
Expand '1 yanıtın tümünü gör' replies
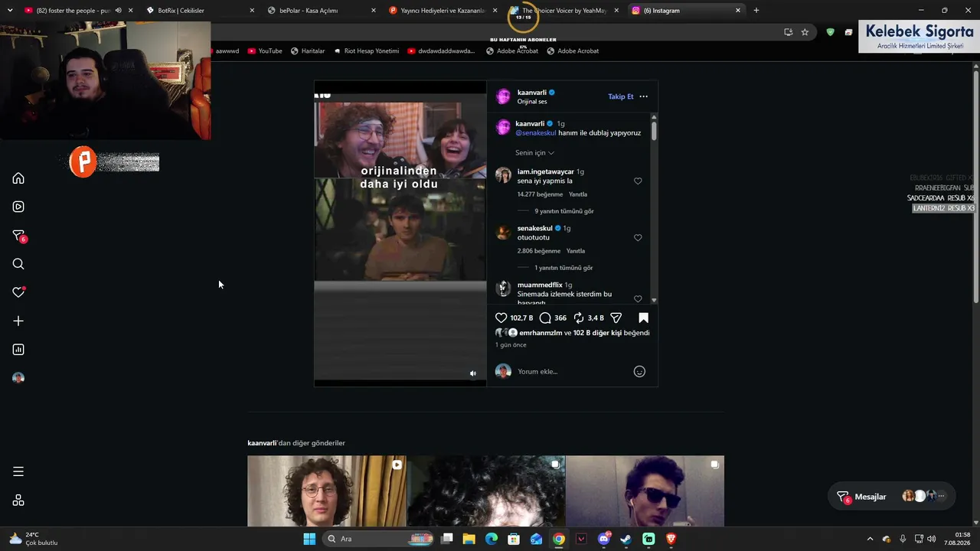pos(564,268)
